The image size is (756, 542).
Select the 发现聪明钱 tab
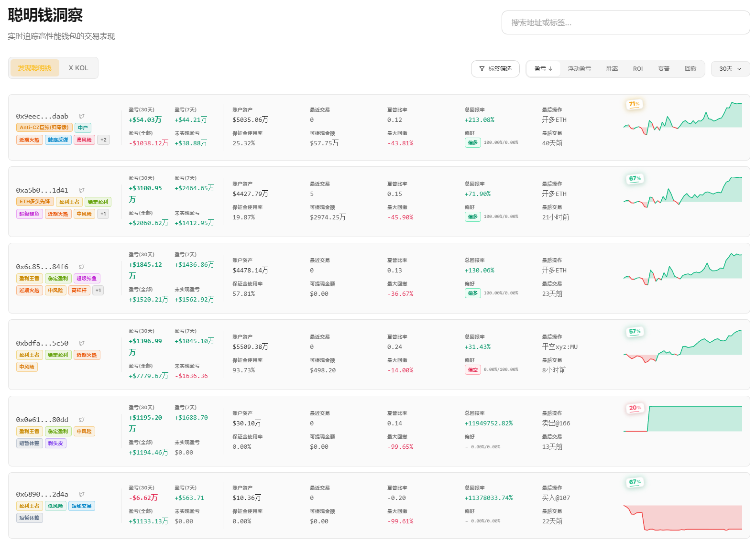coord(34,68)
